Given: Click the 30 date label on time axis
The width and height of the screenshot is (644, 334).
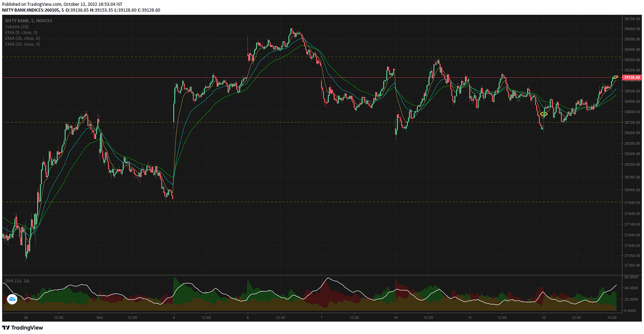Looking at the screenshot, I should (26, 317).
